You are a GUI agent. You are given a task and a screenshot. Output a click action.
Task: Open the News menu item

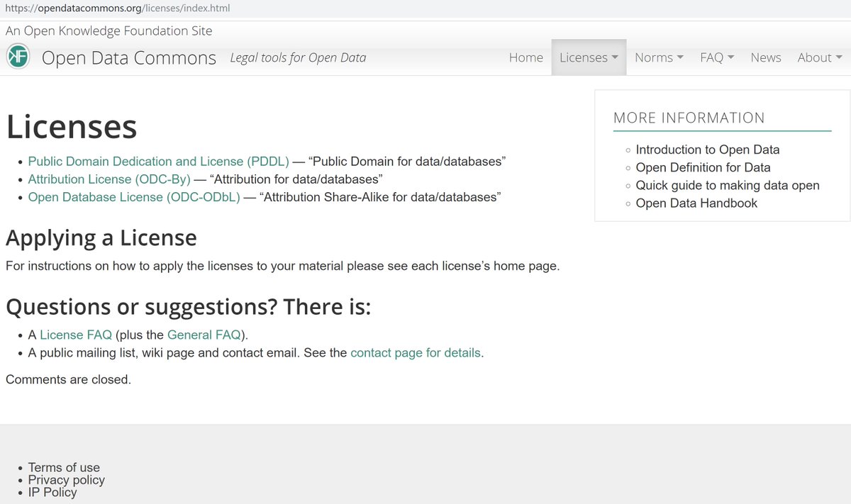(x=766, y=57)
